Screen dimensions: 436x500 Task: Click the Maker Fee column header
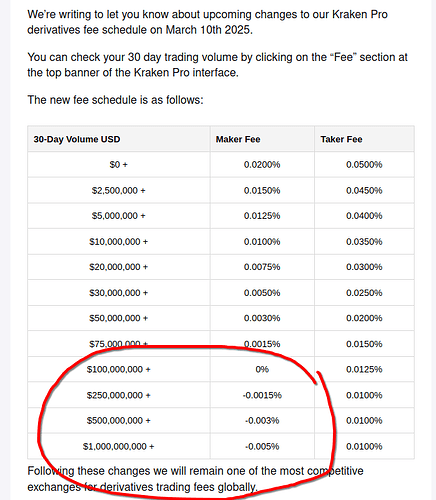click(x=262, y=139)
